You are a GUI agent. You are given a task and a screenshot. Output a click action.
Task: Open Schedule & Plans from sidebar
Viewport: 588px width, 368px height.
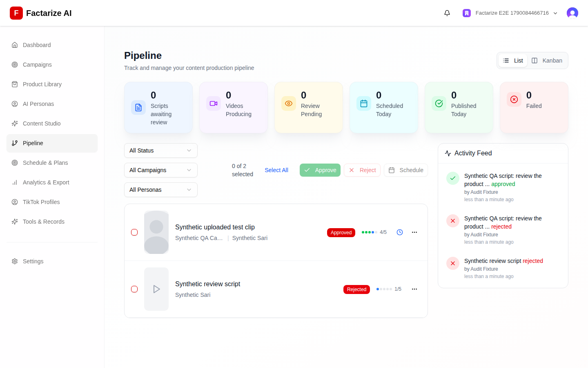[x=52, y=163]
